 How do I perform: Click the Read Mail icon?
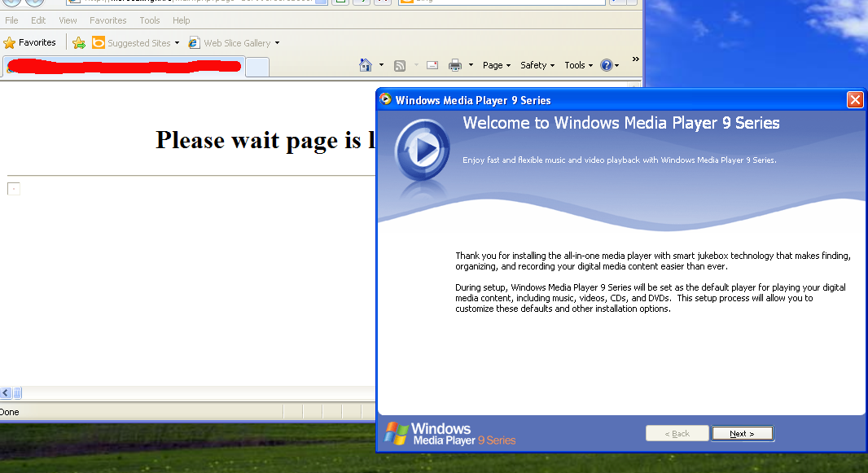click(x=432, y=65)
